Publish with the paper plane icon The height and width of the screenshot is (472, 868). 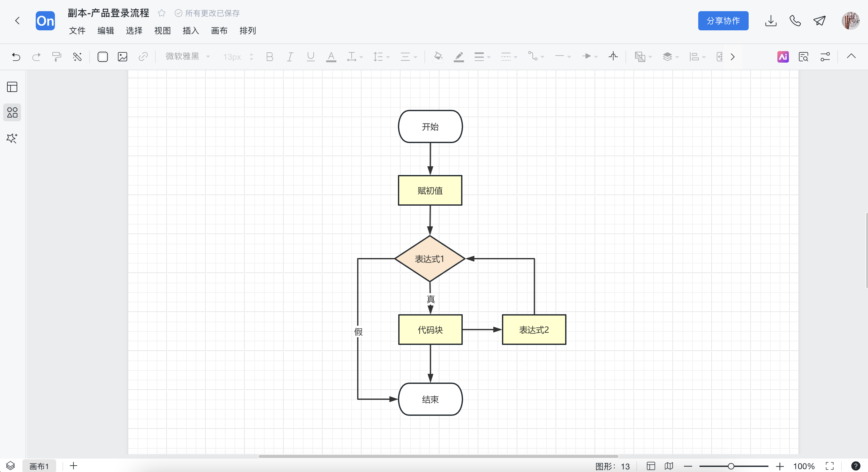tap(819, 21)
